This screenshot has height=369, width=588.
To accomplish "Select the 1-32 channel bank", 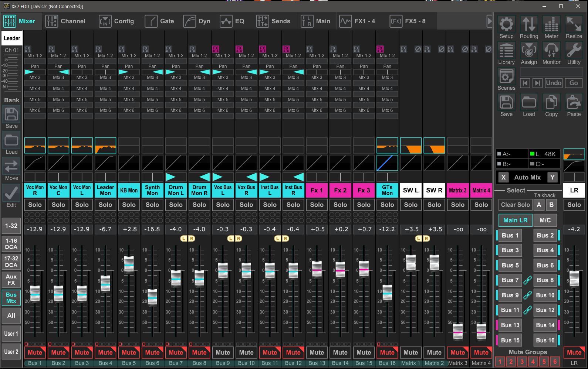I will pyautogui.click(x=11, y=225).
